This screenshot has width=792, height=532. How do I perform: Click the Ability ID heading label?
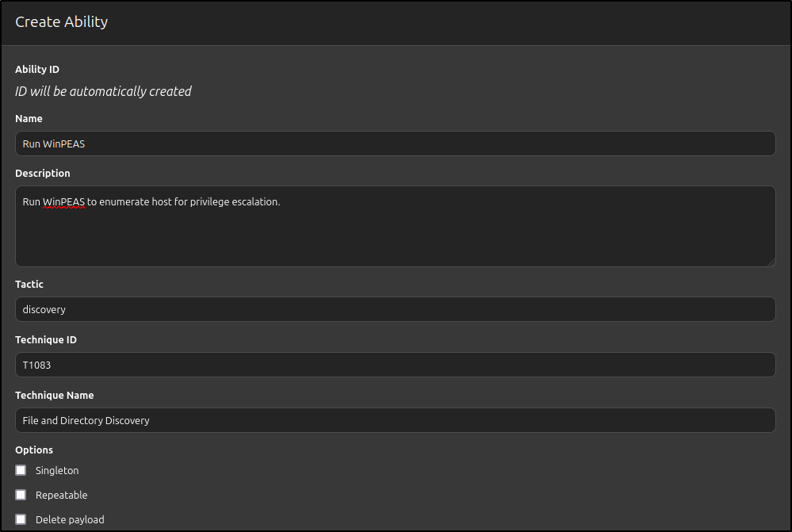tap(37, 70)
